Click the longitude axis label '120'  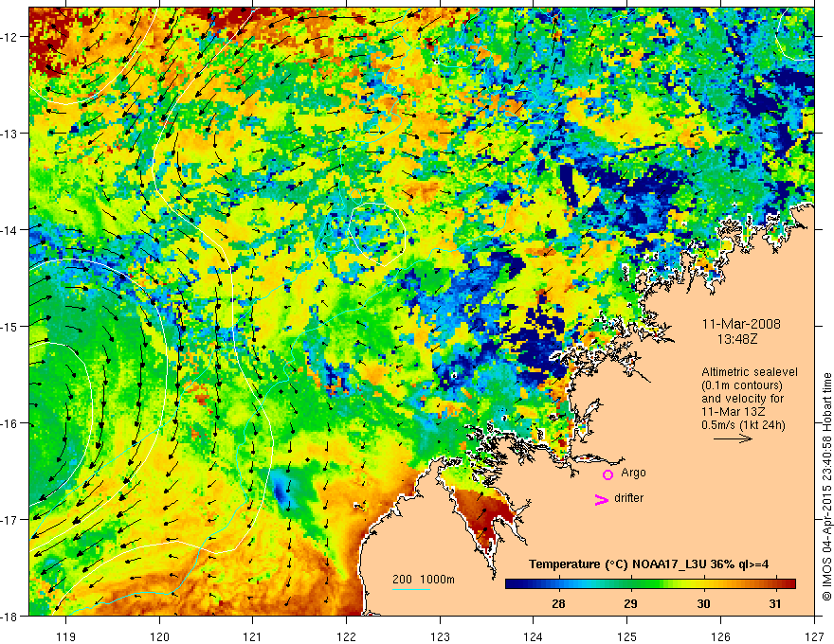click(159, 636)
